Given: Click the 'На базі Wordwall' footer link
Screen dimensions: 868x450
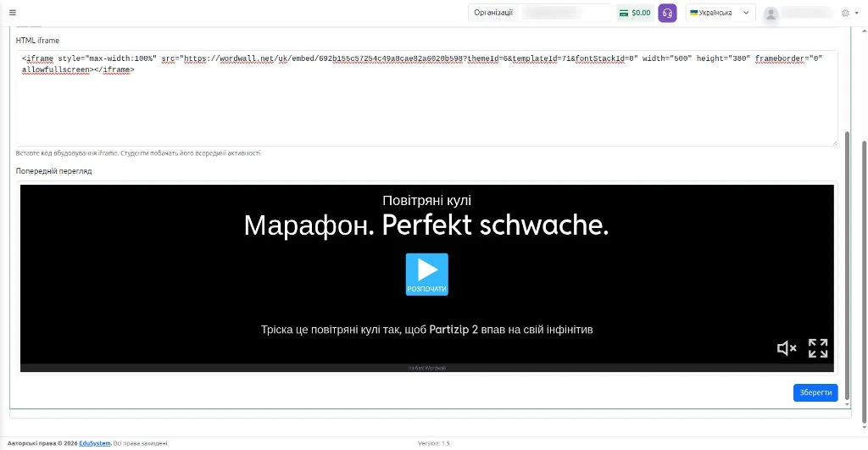Looking at the screenshot, I should pyautogui.click(x=427, y=368).
